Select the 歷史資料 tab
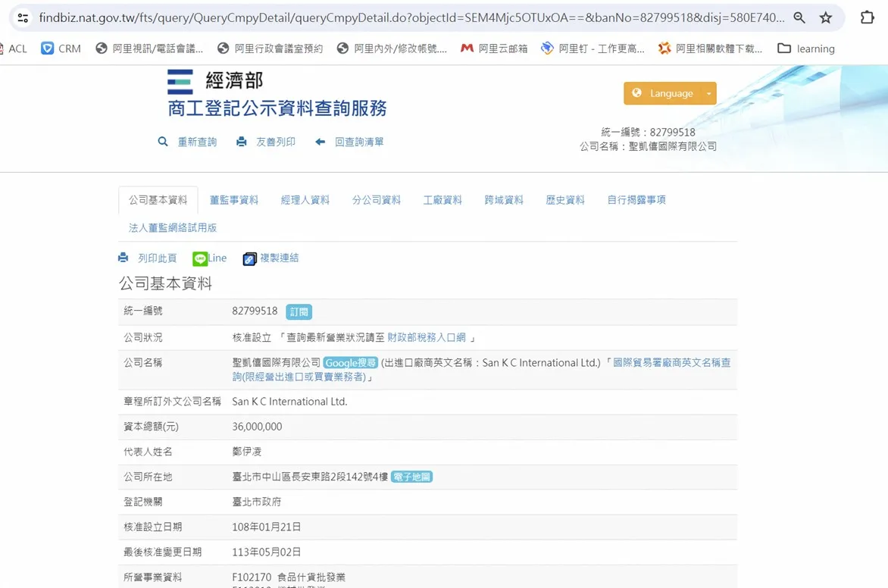The image size is (888, 588). (x=565, y=200)
